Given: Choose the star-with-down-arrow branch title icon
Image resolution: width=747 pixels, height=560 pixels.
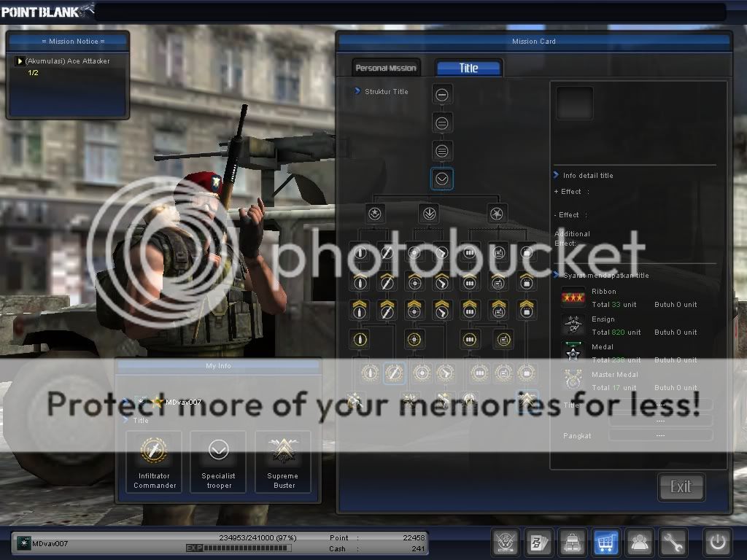Looking at the screenshot, I should click(374, 214).
